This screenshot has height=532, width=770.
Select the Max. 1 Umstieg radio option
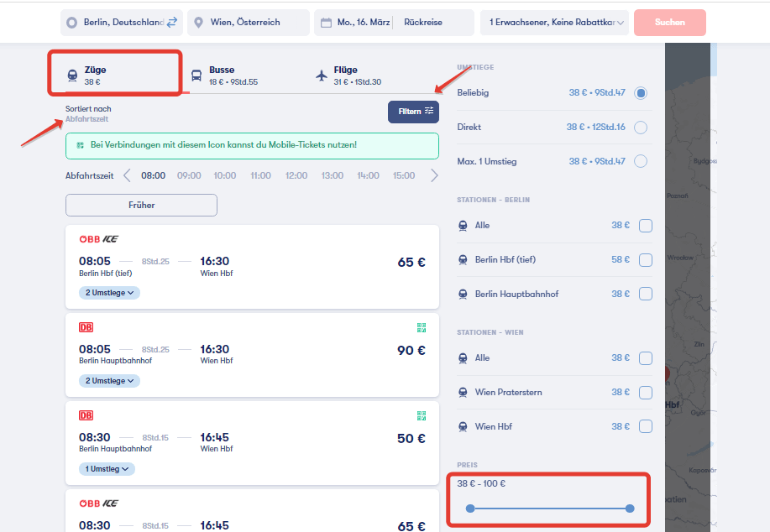tap(641, 161)
